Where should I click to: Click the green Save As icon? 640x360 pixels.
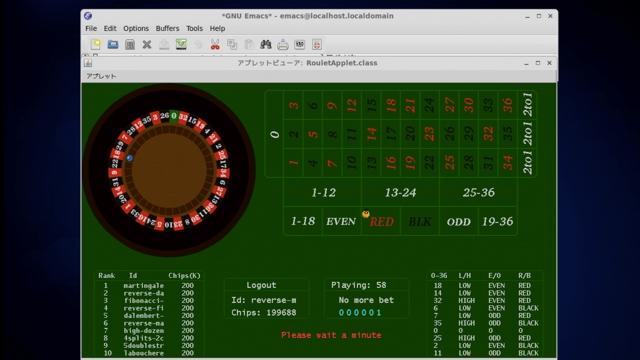(x=181, y=44)
